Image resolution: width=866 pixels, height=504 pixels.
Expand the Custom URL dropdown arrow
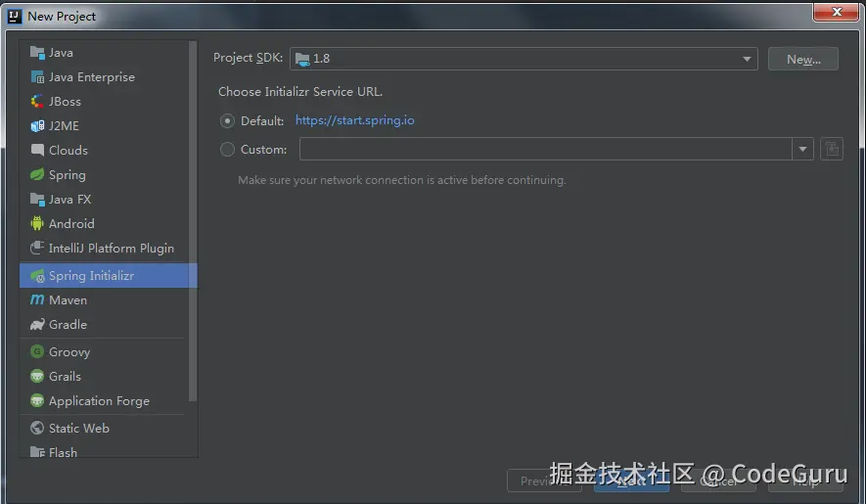tap(802, 149)
